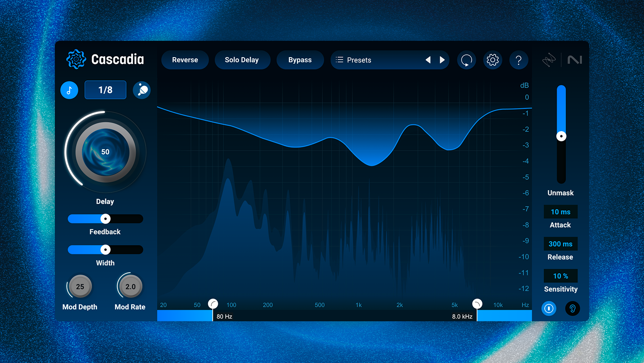
Task: Toggle the Solo Delay button
Action: 242,60
